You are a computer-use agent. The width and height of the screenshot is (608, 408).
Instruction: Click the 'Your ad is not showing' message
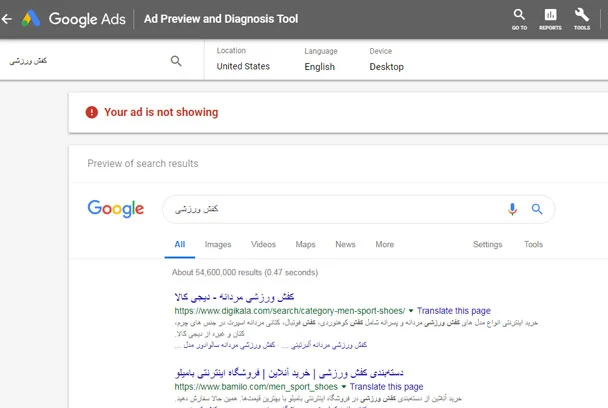tap(161, 112)
